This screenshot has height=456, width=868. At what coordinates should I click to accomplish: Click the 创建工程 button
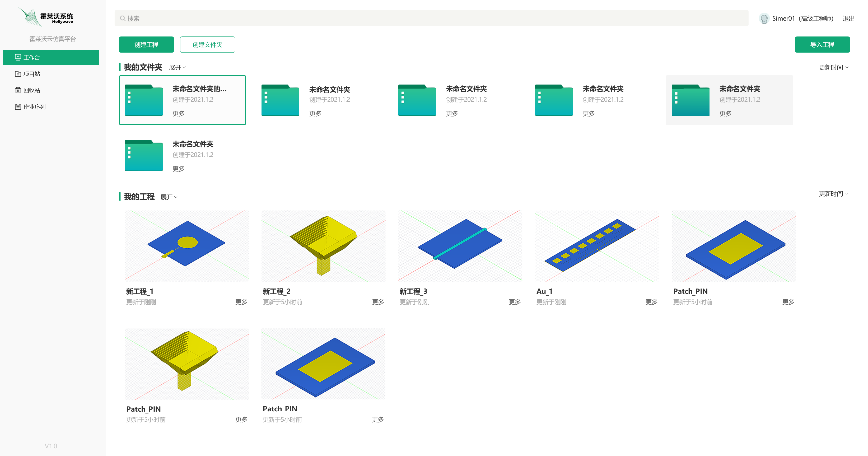tap(146, 44)
